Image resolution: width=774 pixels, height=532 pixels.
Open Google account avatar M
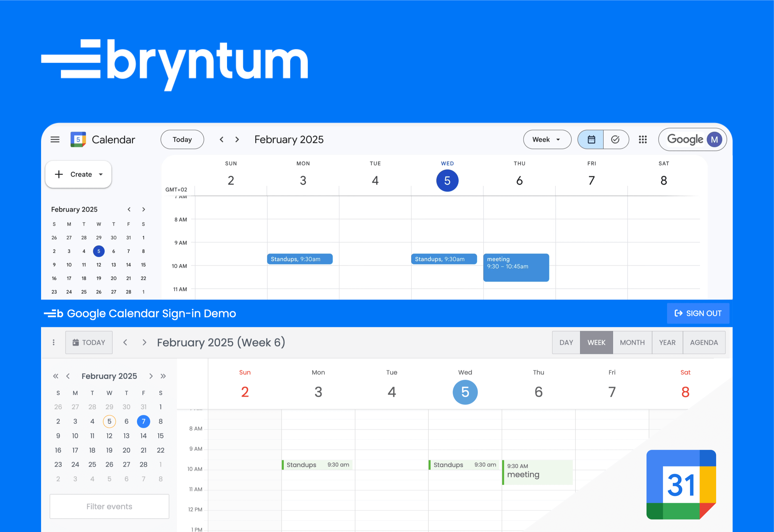pyautogui.click(x=714, y=139)
